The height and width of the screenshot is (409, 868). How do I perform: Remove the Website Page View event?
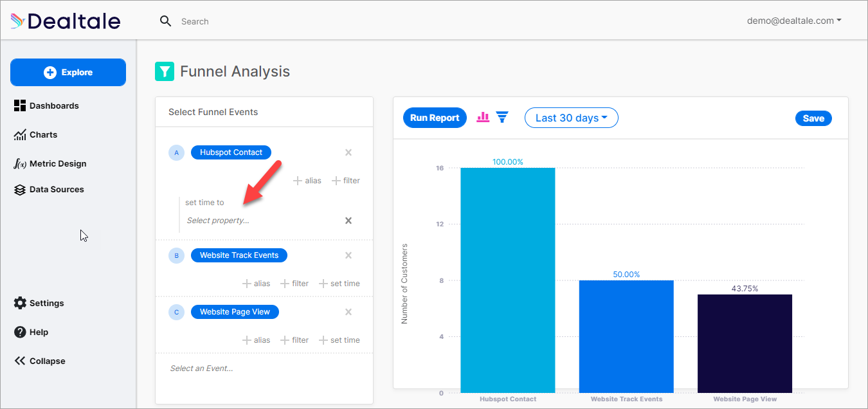[x=348, y=312]
